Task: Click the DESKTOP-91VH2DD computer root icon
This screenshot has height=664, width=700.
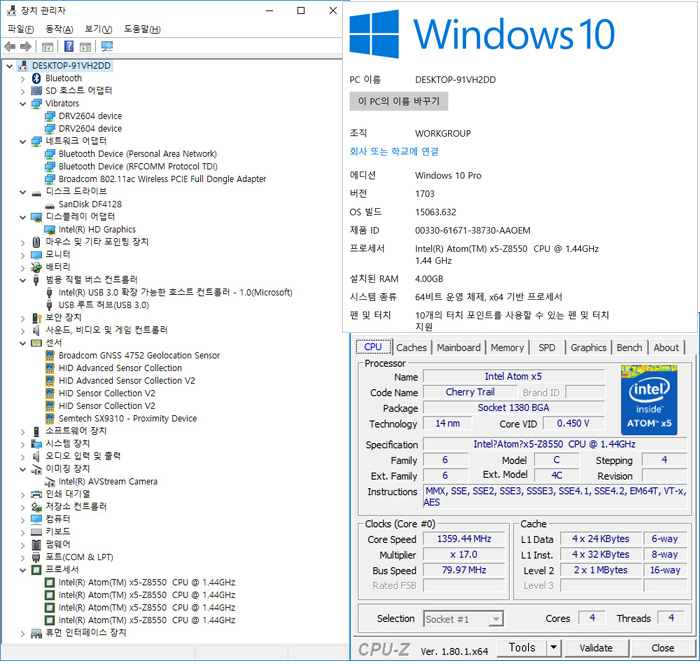Action: click(23, 66)
